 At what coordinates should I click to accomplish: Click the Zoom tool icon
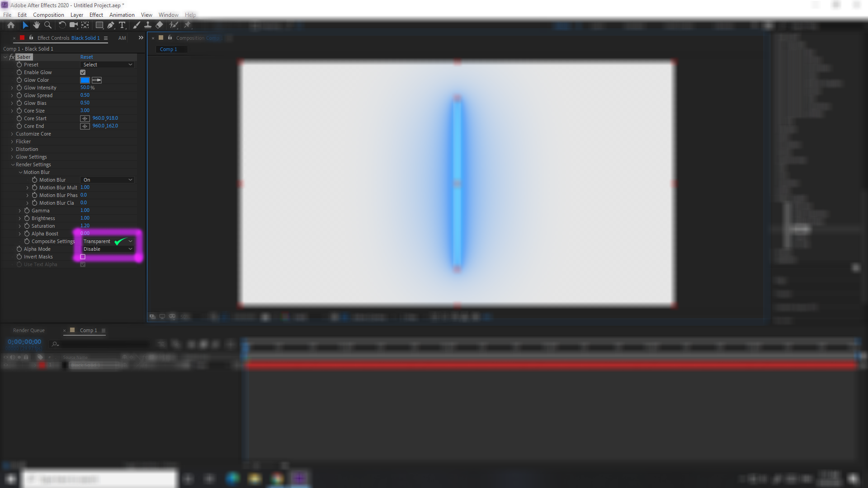[x=47, y=25]
